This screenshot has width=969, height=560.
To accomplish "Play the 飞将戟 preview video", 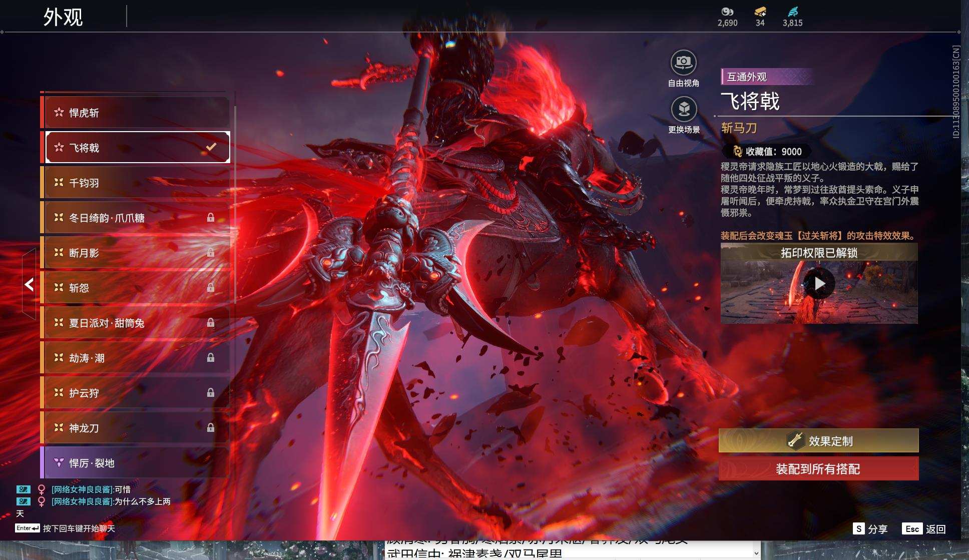I will click(x=819, y=284).
